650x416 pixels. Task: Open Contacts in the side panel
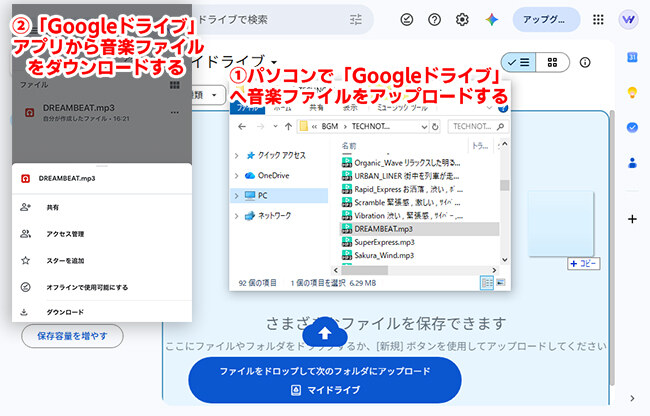(x=632, y=162)
